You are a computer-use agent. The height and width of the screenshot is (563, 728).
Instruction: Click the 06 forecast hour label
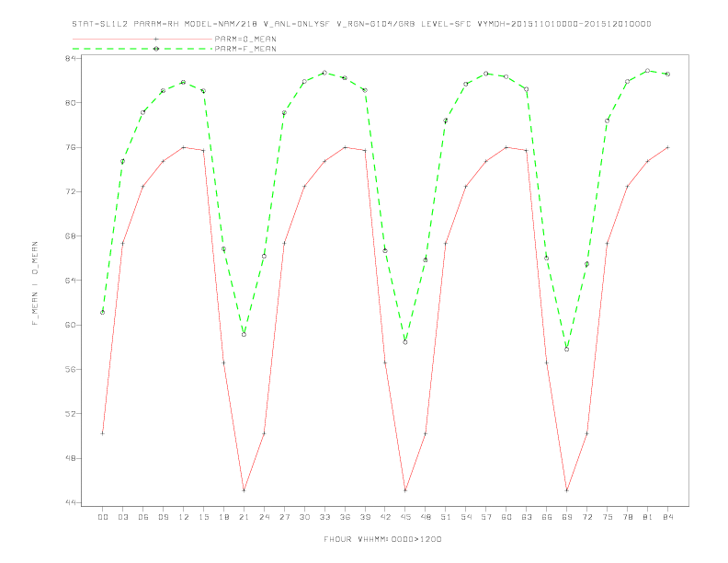(x=143, y=517)
